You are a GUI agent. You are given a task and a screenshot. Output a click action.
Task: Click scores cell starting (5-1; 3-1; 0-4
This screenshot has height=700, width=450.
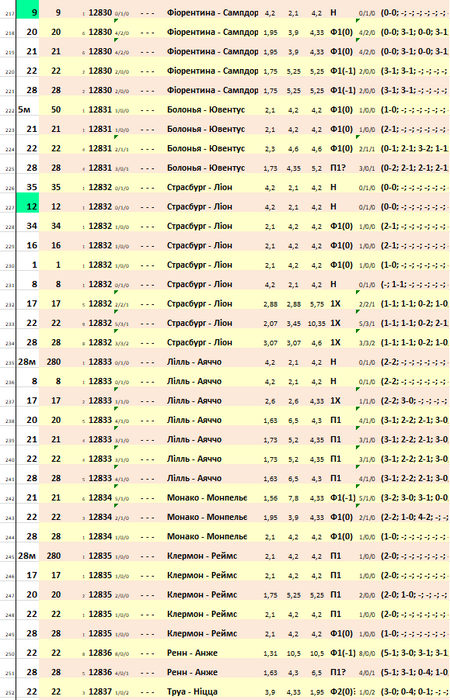415,672
